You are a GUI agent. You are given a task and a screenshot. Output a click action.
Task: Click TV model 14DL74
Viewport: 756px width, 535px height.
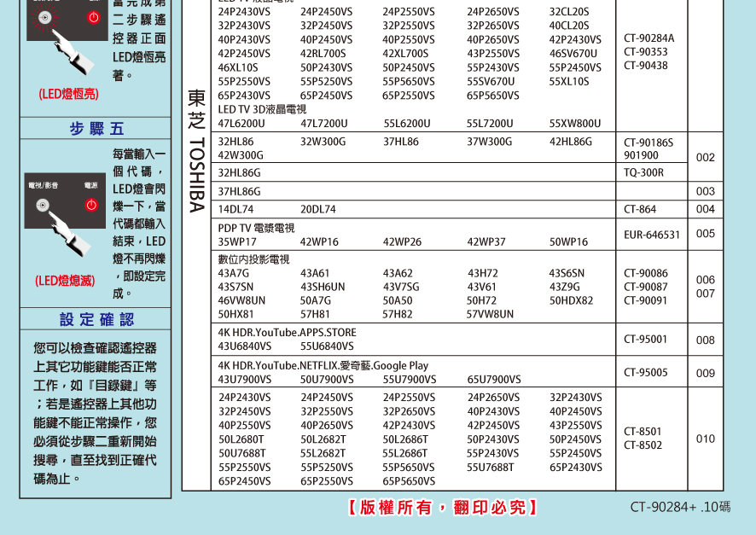coord(236,209)
